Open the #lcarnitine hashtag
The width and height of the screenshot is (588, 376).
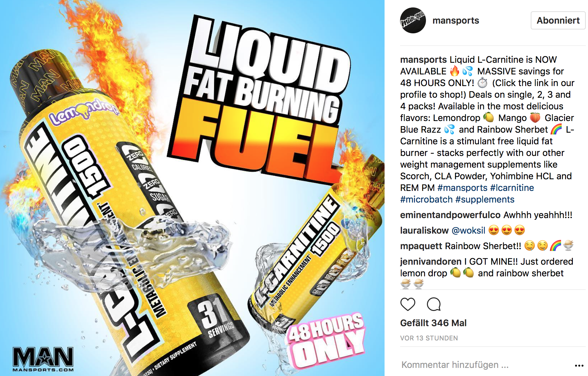click(x=512, y=188)
